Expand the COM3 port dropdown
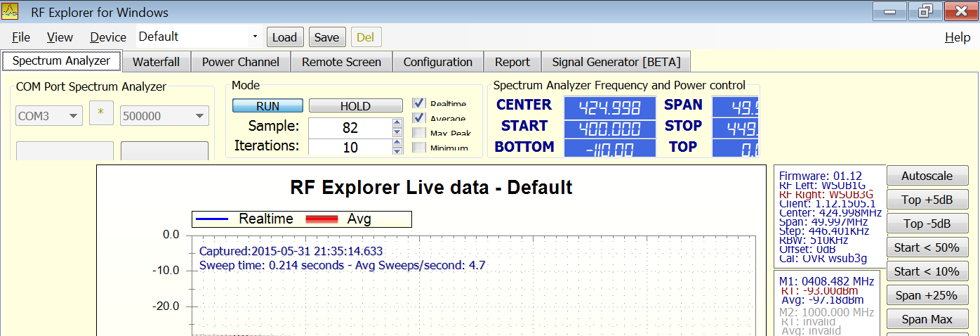 [x=73, y=116]
